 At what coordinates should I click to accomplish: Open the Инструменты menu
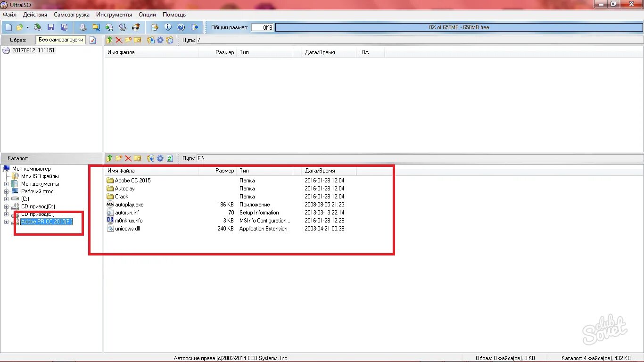pos(114,15)
